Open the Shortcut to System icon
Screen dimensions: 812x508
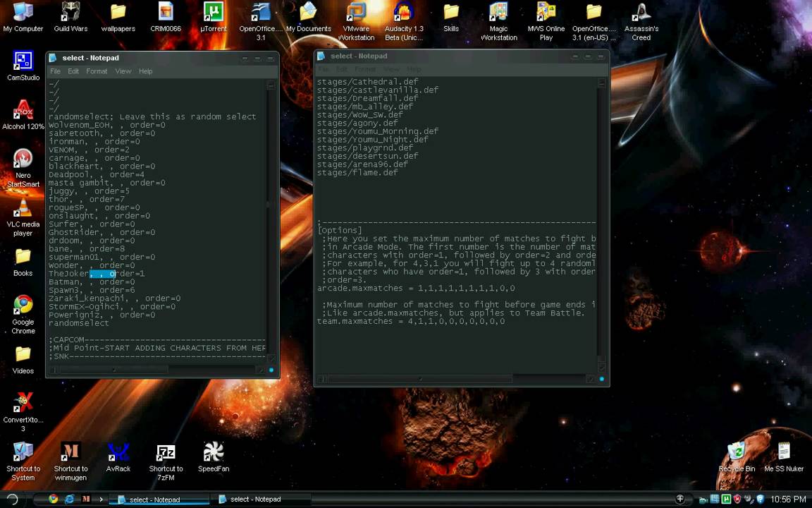pyautogui.click(x=23, y=461)
